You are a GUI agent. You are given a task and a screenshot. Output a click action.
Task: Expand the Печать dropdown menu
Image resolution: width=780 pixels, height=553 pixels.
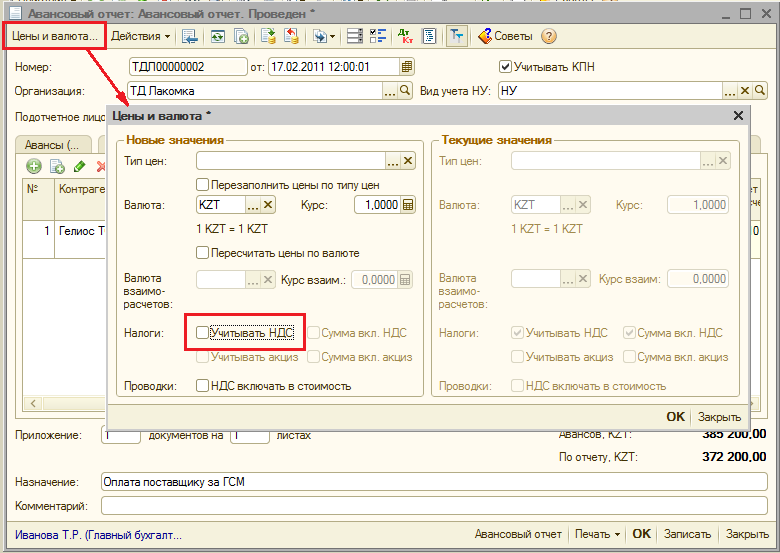point(598,534)
